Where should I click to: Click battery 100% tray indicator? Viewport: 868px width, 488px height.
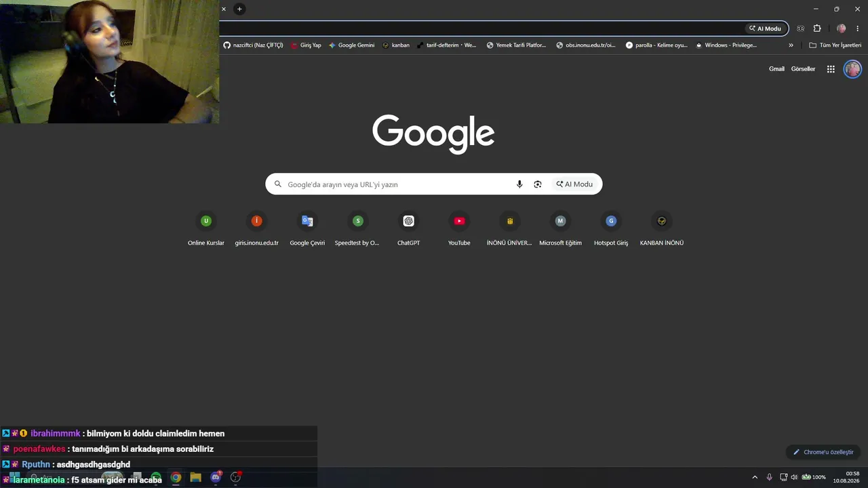(x=814, y=477)
